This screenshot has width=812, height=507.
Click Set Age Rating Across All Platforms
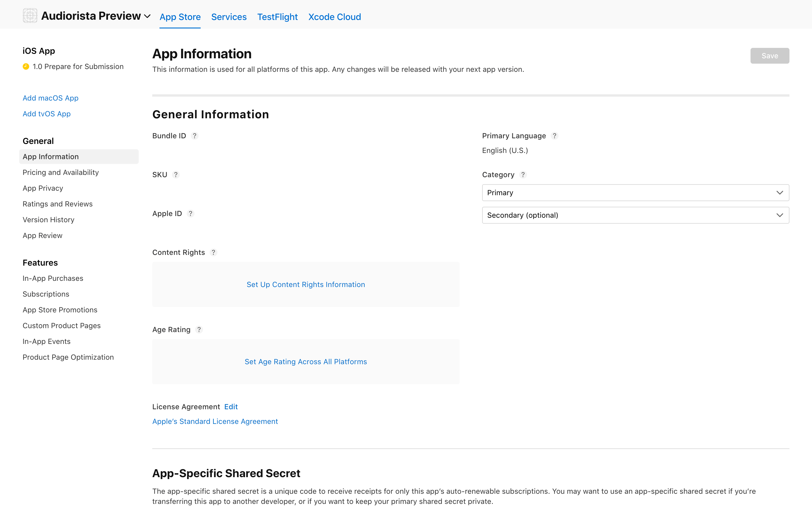[x=305, y=361]
